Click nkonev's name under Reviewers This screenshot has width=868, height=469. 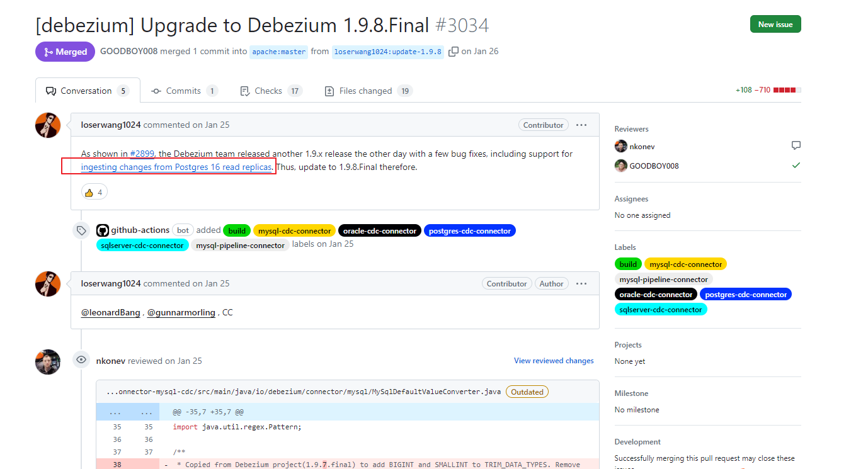pyautogui.click(x=642, y=146)
